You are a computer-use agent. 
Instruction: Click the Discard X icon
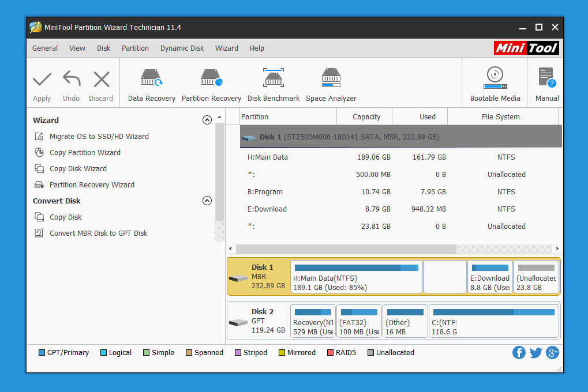[x=101, y=79]
